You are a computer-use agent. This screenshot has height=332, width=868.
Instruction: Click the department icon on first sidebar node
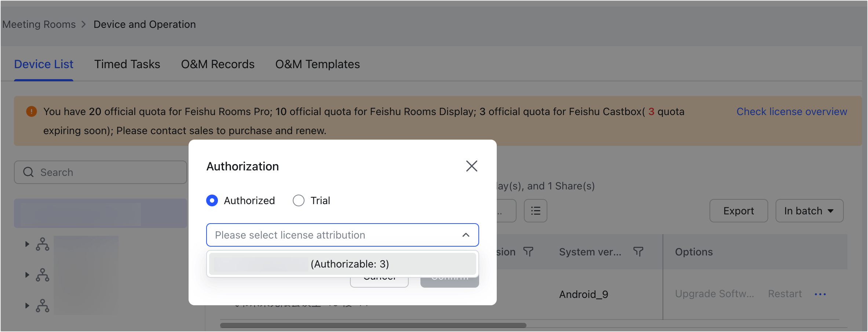pos(43,244)
